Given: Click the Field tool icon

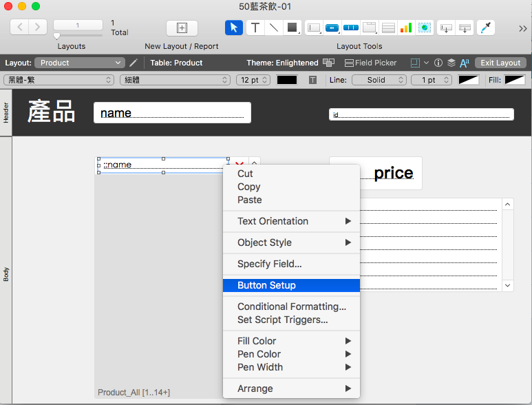Looking at the screenshot, I should pyautogui.click(x=446, y=28).
